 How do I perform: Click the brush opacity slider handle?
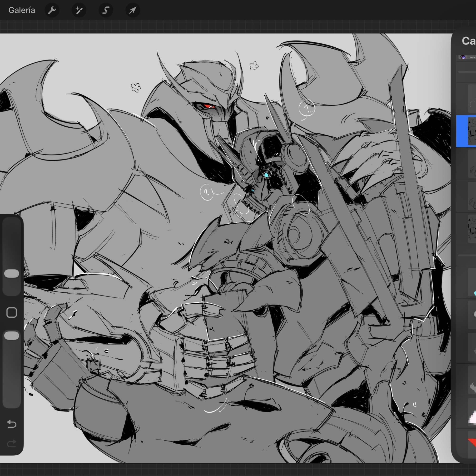pos(12,336)
